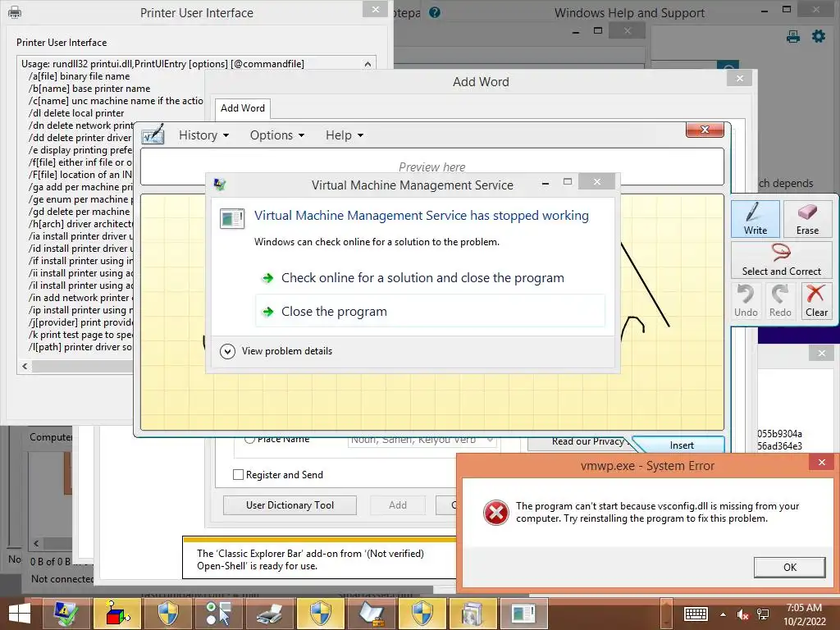Open the open book with briefcase taskbar icon
840x630 pixels.
point(372,614)
